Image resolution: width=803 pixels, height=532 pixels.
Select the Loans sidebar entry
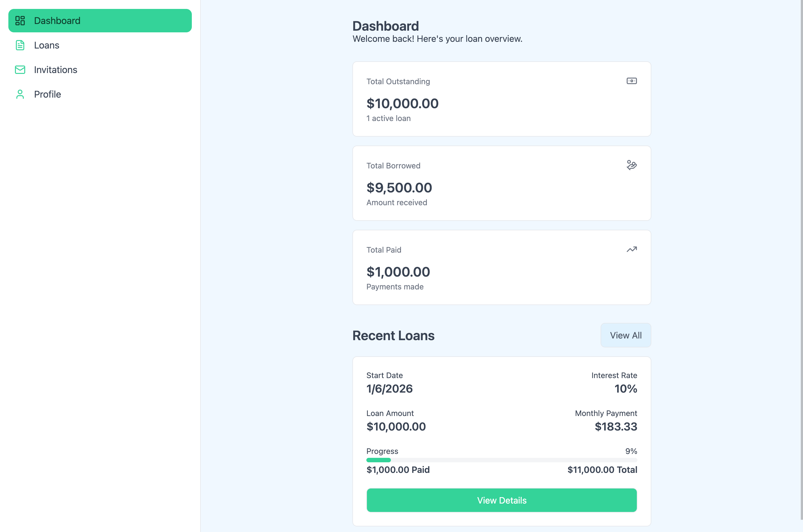(47, 45)
